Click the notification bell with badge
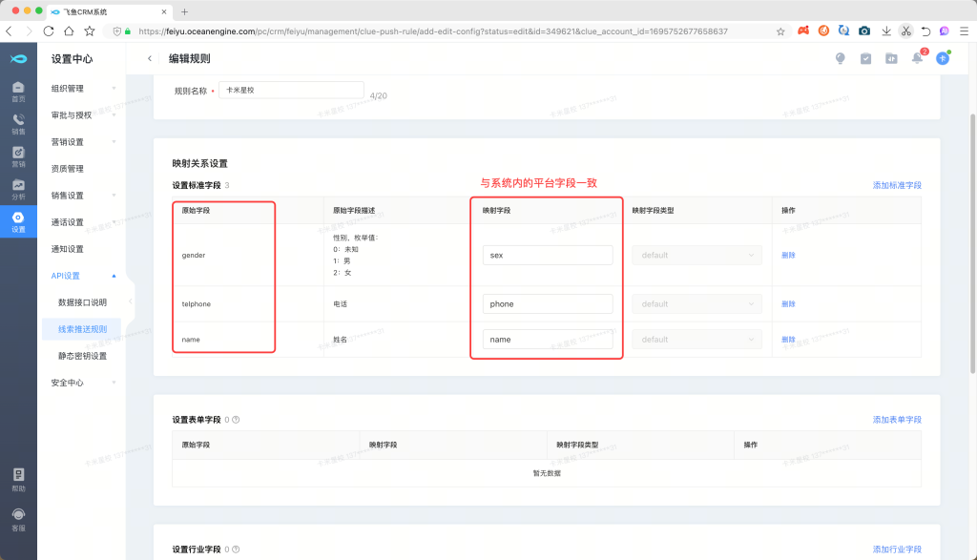 click(917, 58)
